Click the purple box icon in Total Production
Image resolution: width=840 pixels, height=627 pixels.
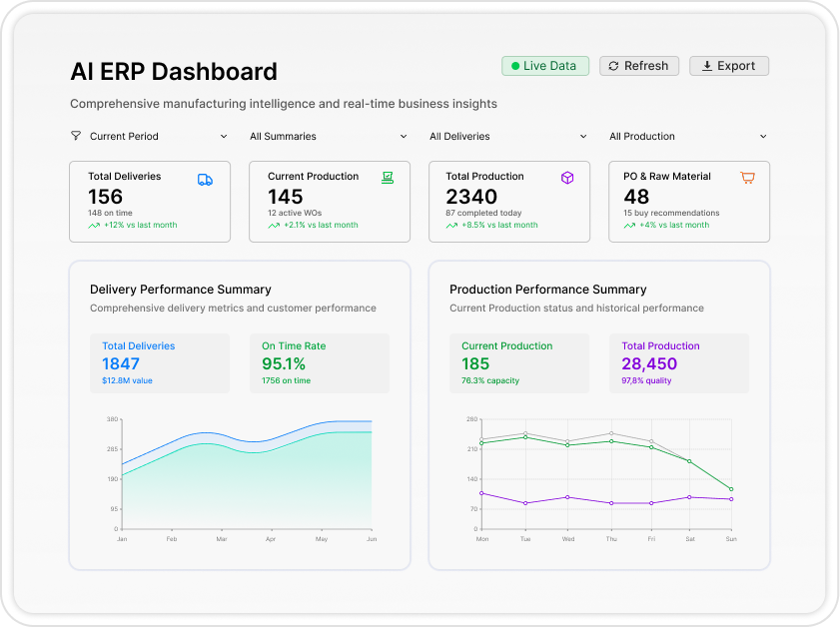click(567, 177)
